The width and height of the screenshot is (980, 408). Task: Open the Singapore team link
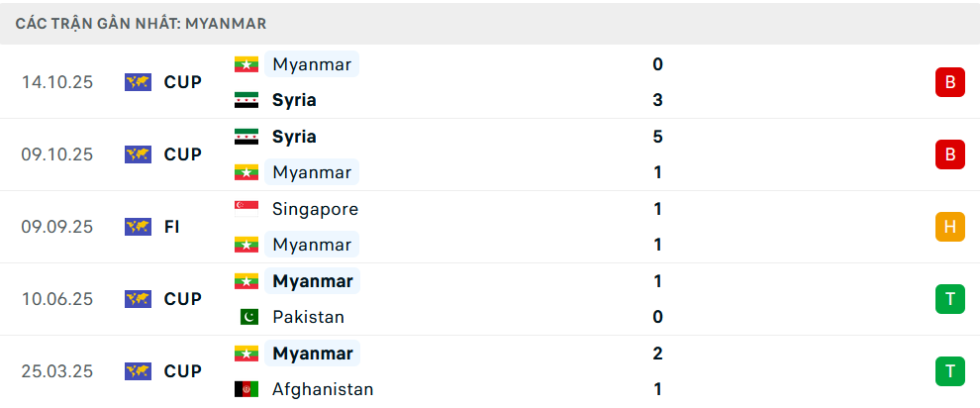coord(315,209)
